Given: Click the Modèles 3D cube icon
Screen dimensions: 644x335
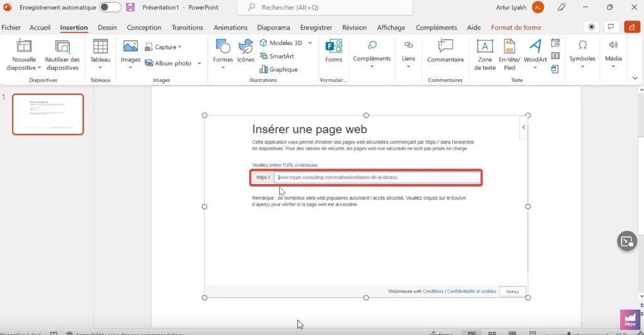Looking at the screenshot, I should click(264, 43).
